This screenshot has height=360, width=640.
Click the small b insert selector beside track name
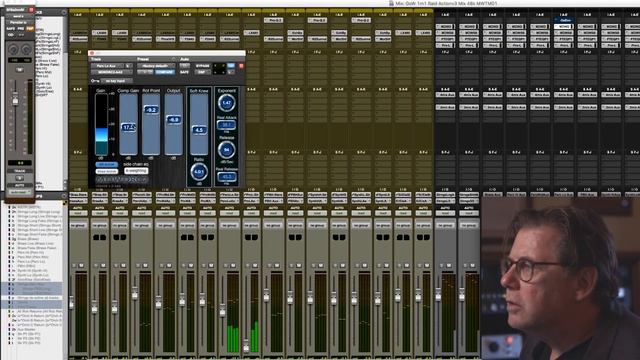128,66
